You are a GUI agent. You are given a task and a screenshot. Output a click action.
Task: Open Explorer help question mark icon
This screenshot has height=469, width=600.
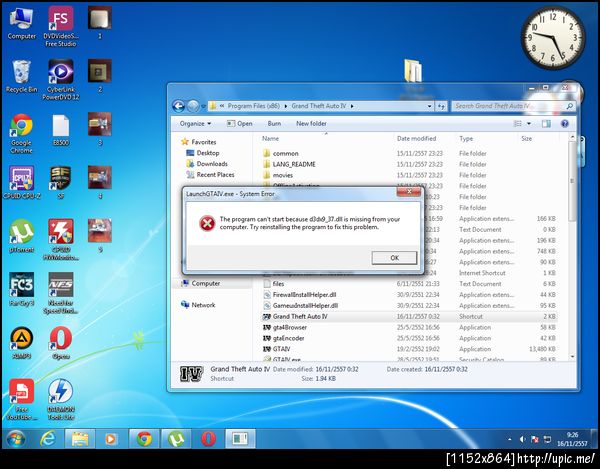click(564, 124)
